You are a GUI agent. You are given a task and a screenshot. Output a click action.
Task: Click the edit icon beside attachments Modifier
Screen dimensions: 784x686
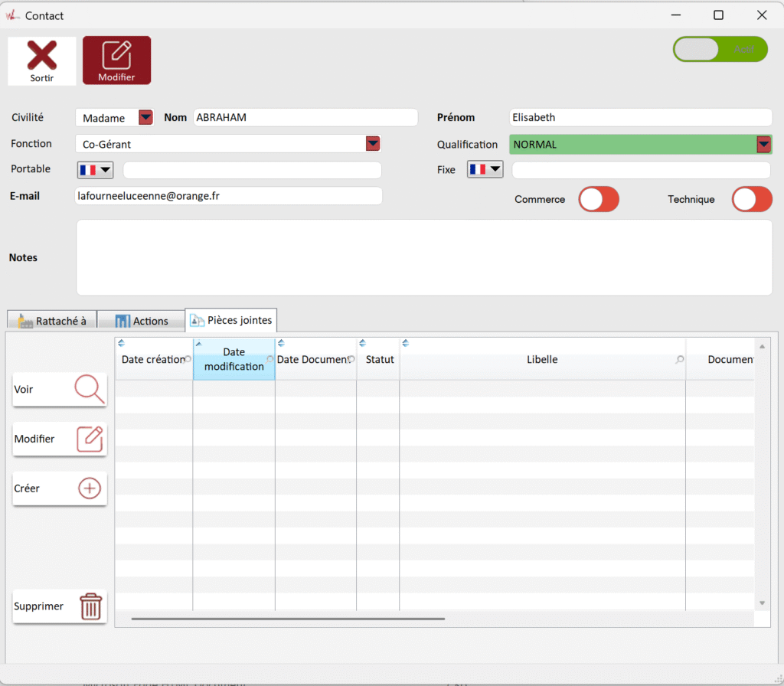pyautogui.click(x=90, y=439)
